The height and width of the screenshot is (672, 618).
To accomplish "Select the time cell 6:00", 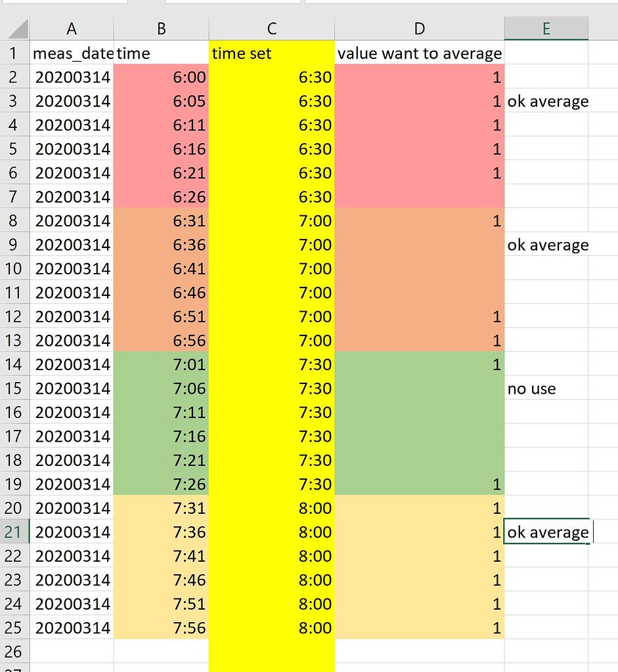I will tap(162, 77).
